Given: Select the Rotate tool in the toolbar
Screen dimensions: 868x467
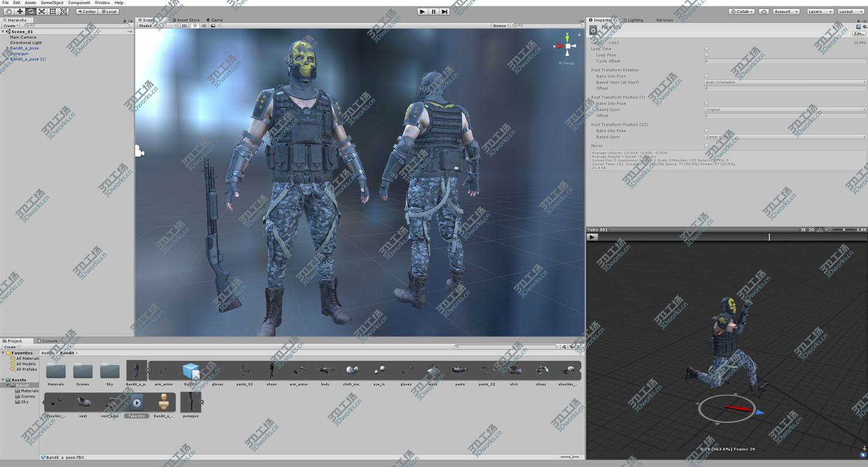Looking at the screenshot, I should (x=30, y=11).
